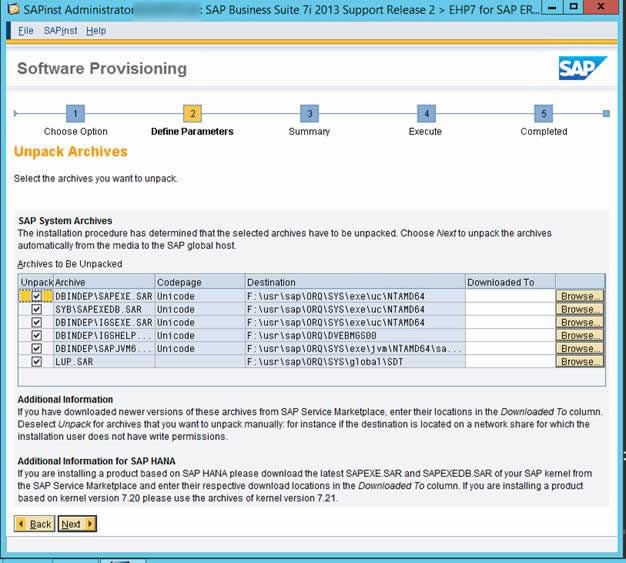This screenshot has height=563, width=626.
Task: Open the File menu
Action: pos(26,31)
